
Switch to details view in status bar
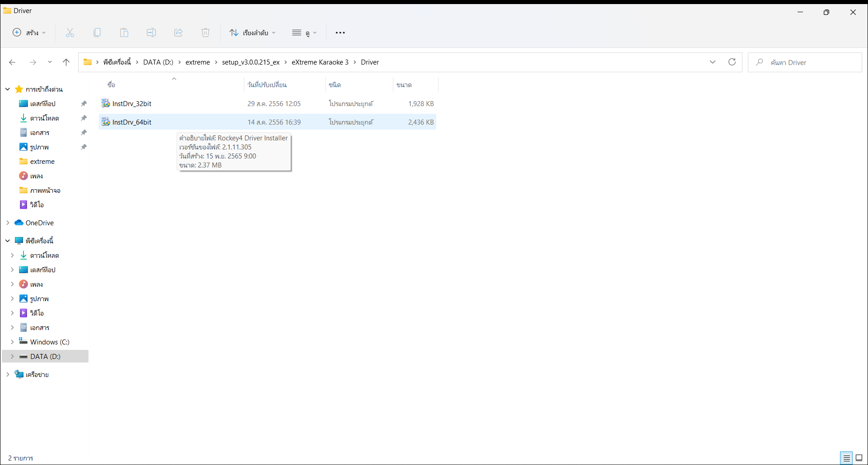(847, 458)
